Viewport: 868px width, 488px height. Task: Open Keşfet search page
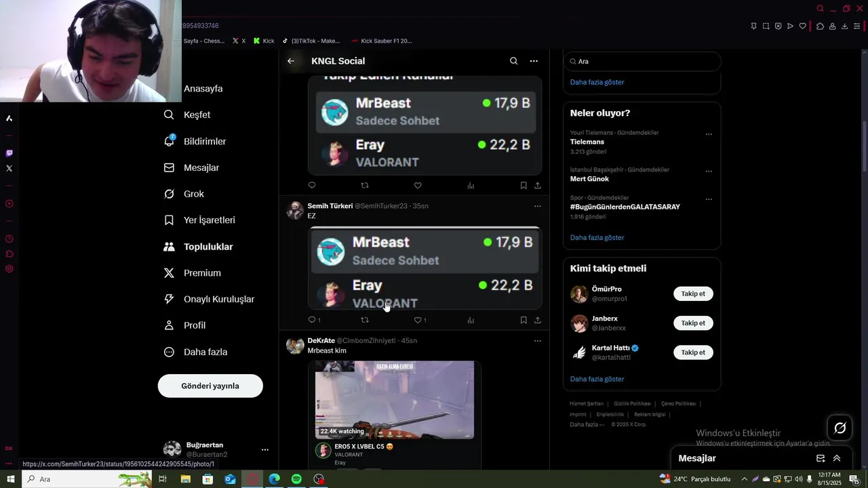(x=197, y=115)
